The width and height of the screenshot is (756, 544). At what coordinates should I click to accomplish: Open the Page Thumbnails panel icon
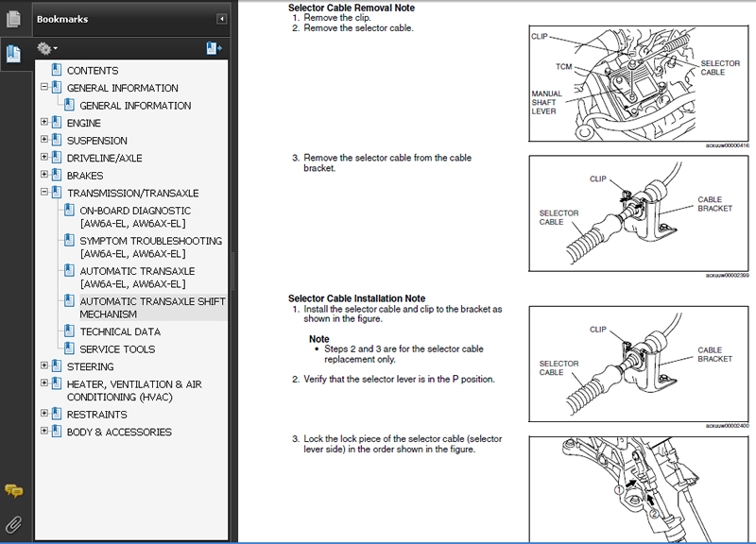[13, 18]
